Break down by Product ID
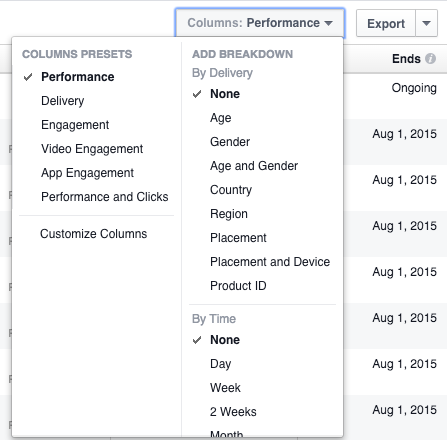447x440 pixels. pyautogui.click(x=238, y=286)
